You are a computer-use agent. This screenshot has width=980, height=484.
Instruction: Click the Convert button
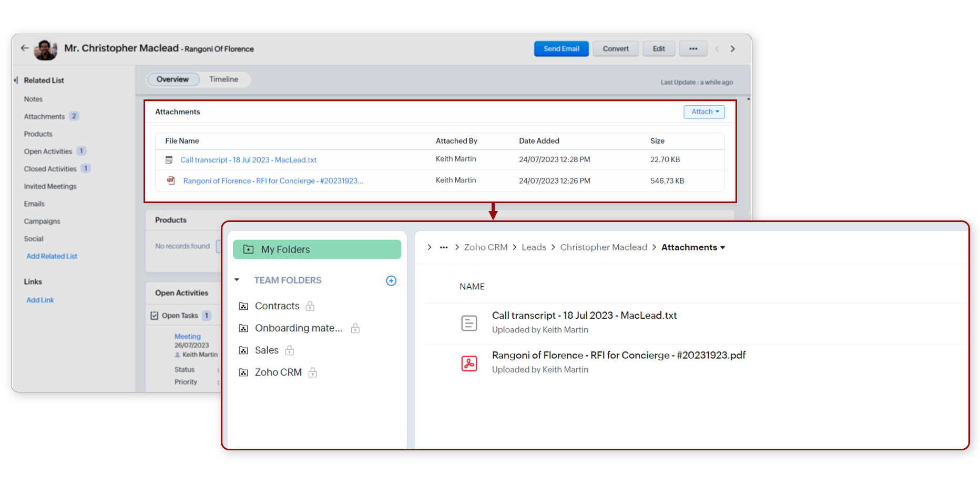pos(615,49)
